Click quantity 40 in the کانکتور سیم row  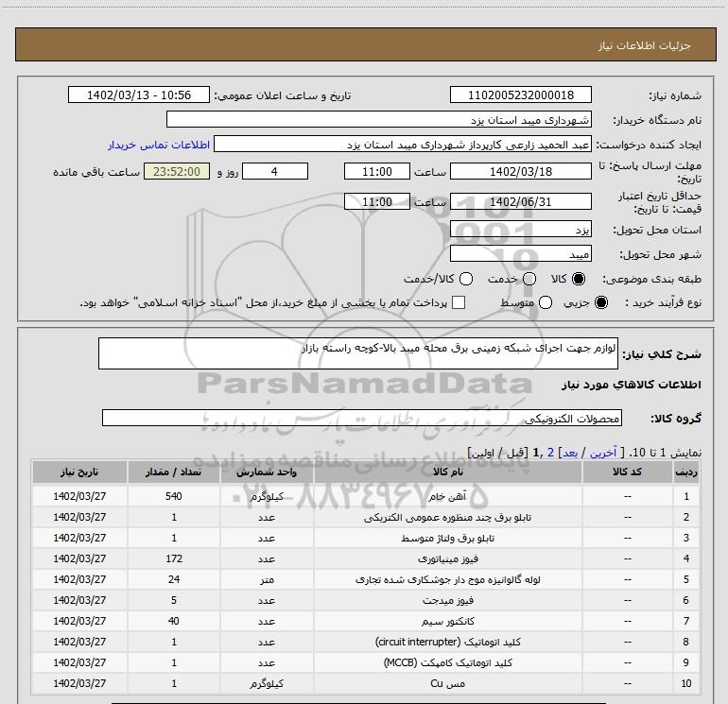point(174,621)
